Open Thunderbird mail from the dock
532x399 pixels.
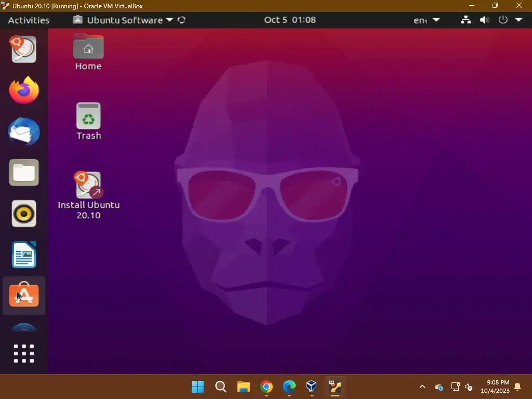[x=24, y=131]
